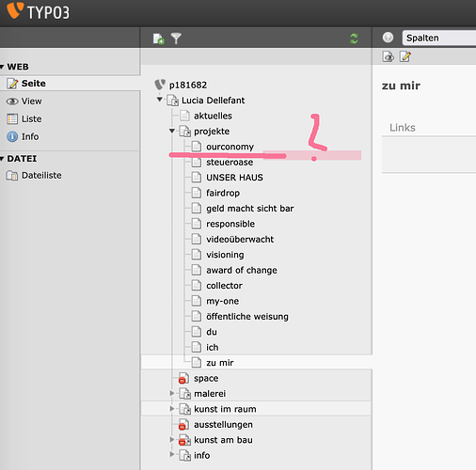Collapse the DATEI module group

click(x=3, y=159)
